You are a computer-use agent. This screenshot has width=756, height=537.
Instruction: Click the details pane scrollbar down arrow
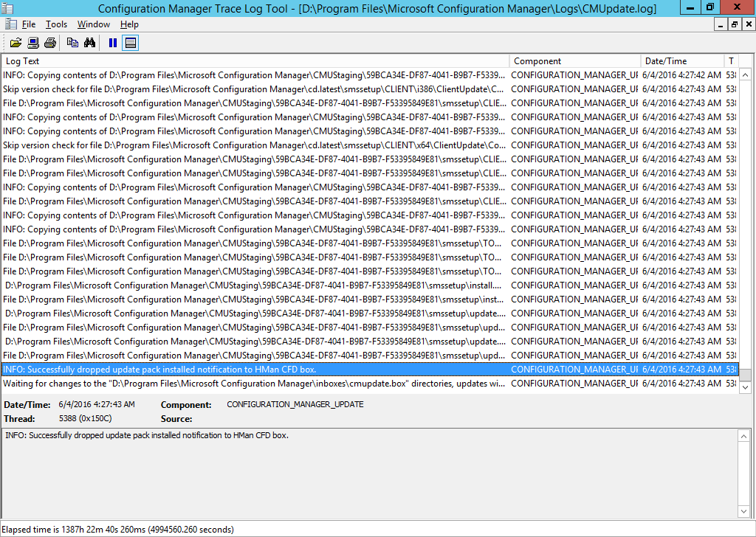pos(744,511)
